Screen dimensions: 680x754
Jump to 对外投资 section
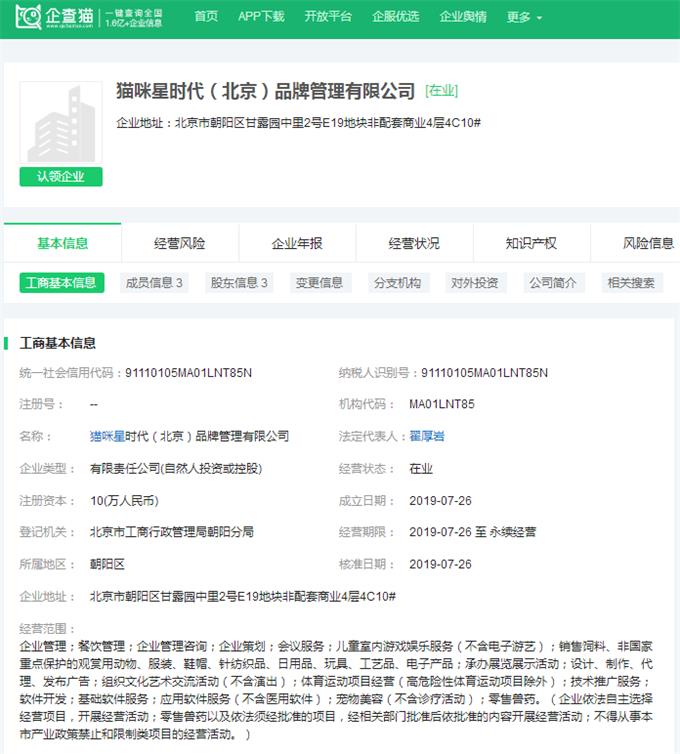[x=474, y=283]
